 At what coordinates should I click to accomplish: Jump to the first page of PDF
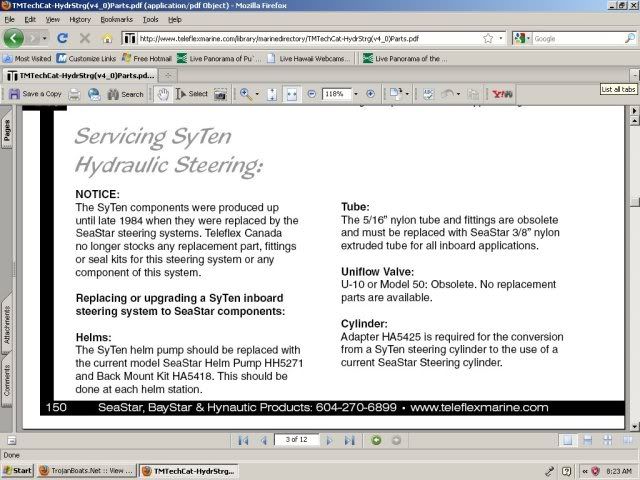243,440
